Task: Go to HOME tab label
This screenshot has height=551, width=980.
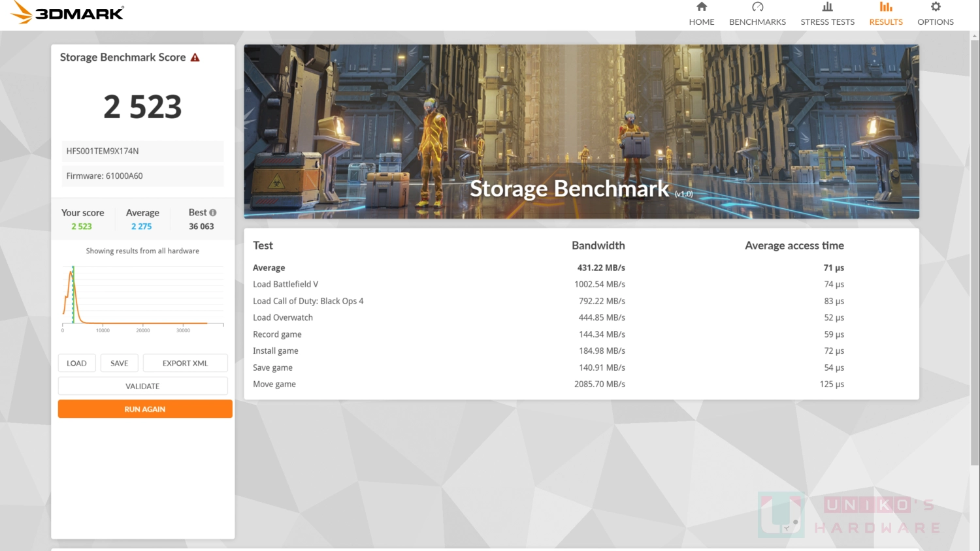Action: [702, 22]
